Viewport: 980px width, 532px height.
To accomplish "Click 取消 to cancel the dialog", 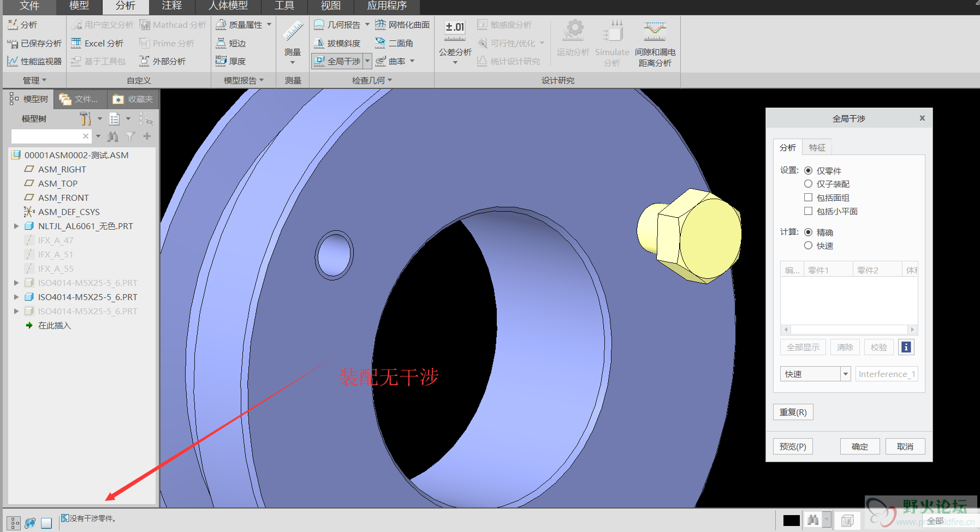I will click(905, 446).
